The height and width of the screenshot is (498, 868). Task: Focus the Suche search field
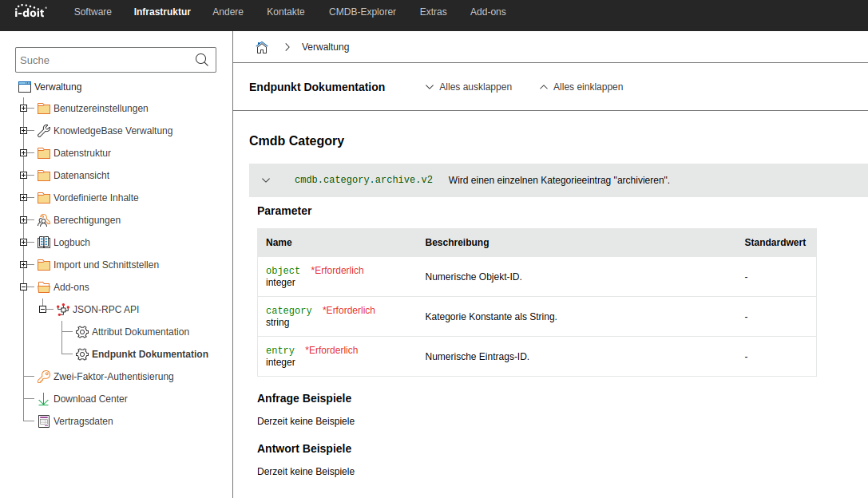[105, 60]
